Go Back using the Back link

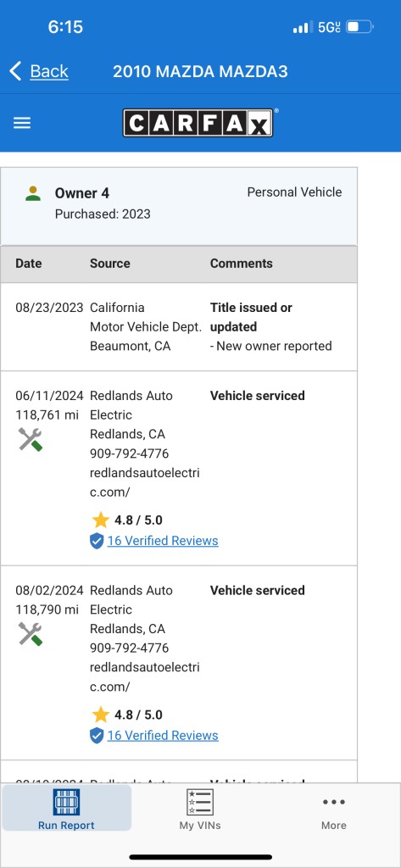point(48,71)
